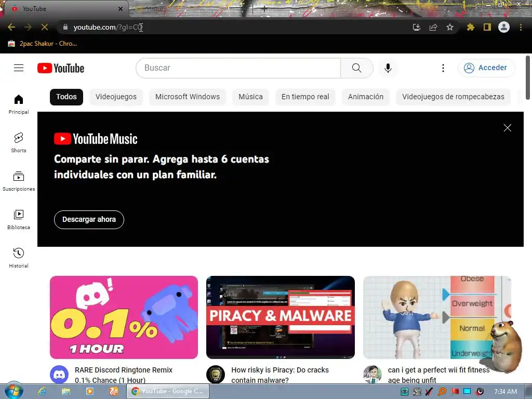Click the page vertical scrollbar
This screenshot has width=532, height=399.
(528, 78)
